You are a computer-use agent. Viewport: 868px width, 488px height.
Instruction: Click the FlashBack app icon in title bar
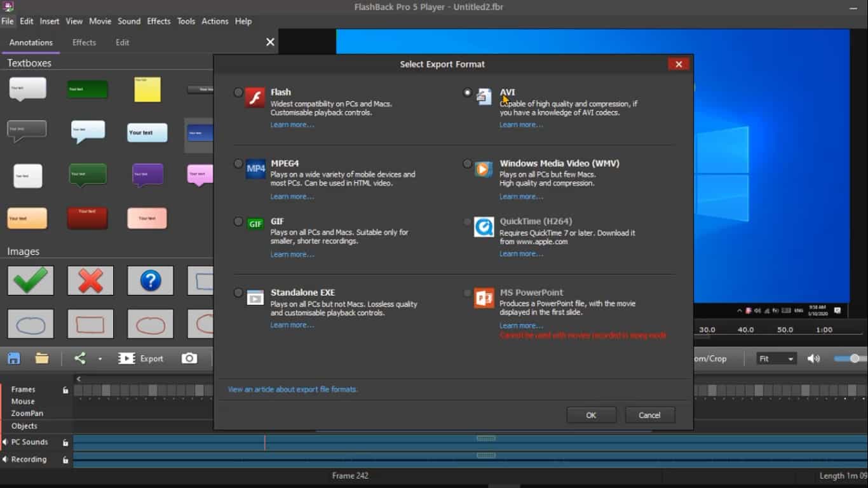[x=8, y=7]
